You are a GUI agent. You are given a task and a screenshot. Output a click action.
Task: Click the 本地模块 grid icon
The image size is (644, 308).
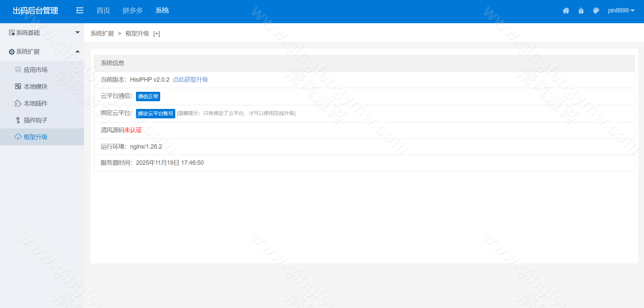pos(18,86)
